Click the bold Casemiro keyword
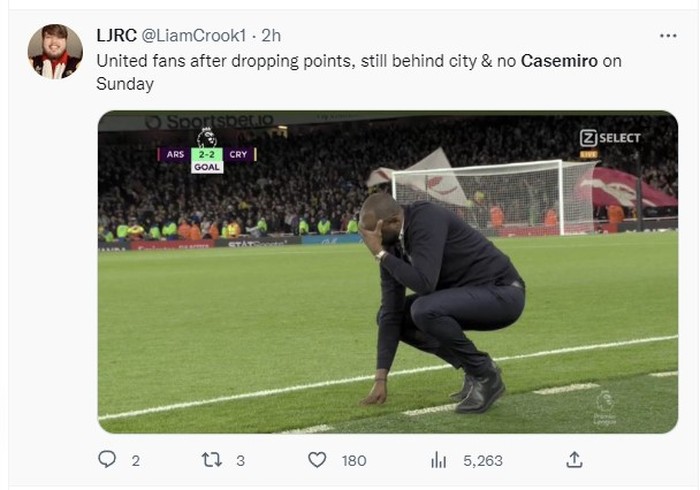700x490 pixels. (x=560, y=61)
